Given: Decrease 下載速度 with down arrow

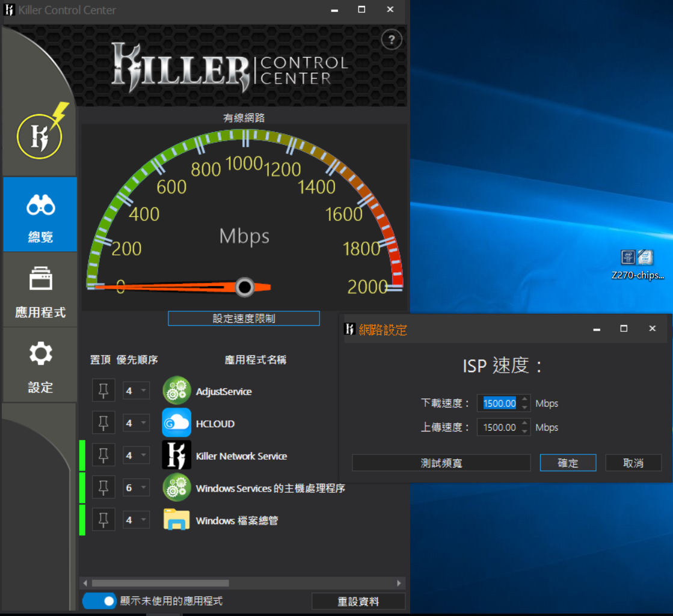Looking at the screenshot, I should pos(524,407).
